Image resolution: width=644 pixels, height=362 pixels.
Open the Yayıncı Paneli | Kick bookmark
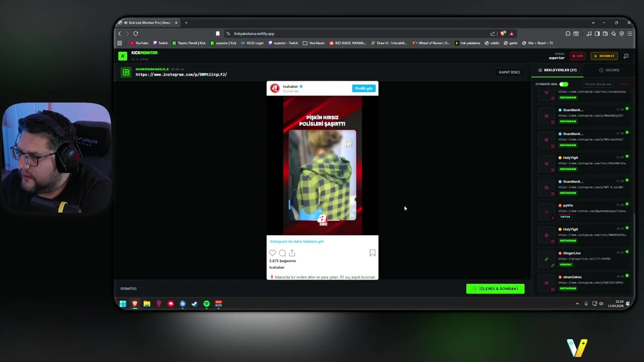click(x=189, y=43)
